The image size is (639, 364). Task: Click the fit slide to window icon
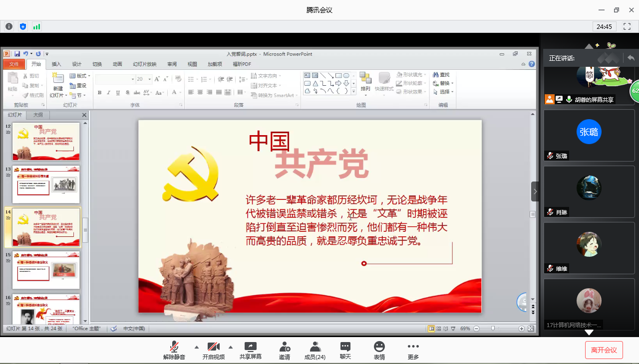pyautogui.click(x=530, y=329)
